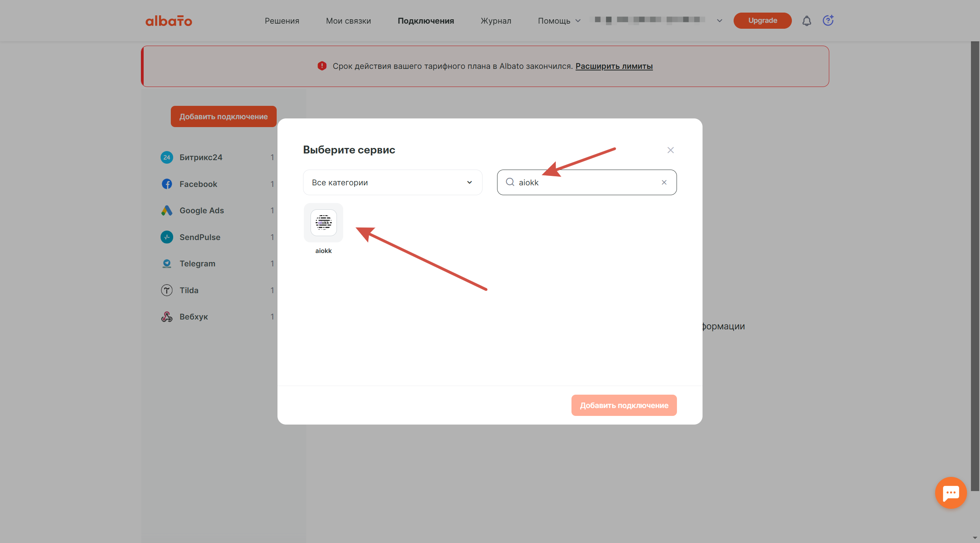Click the page vertical scrollbar

tap(975, 266)
